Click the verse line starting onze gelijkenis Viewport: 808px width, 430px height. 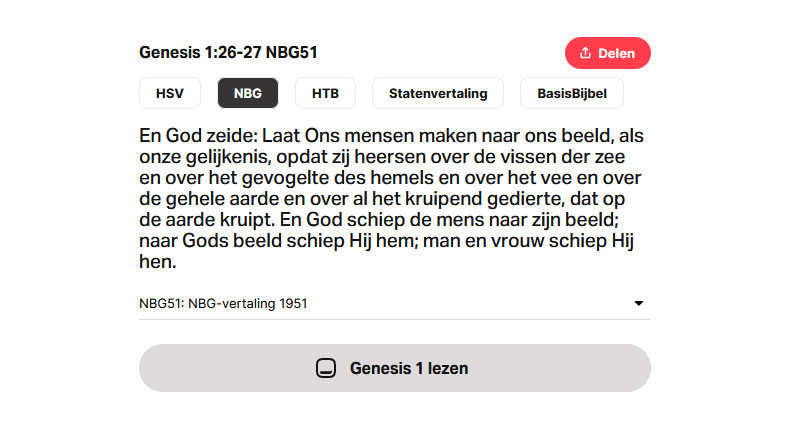coord(382,157)
